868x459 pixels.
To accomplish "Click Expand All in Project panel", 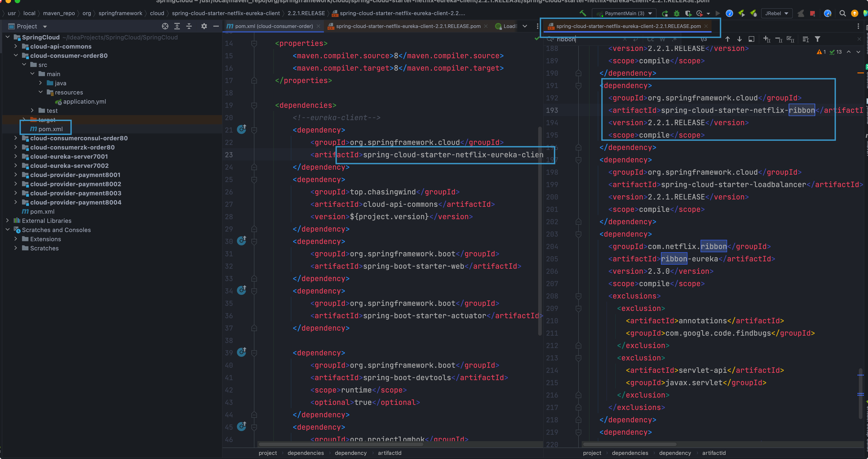I will pos(177,26).
